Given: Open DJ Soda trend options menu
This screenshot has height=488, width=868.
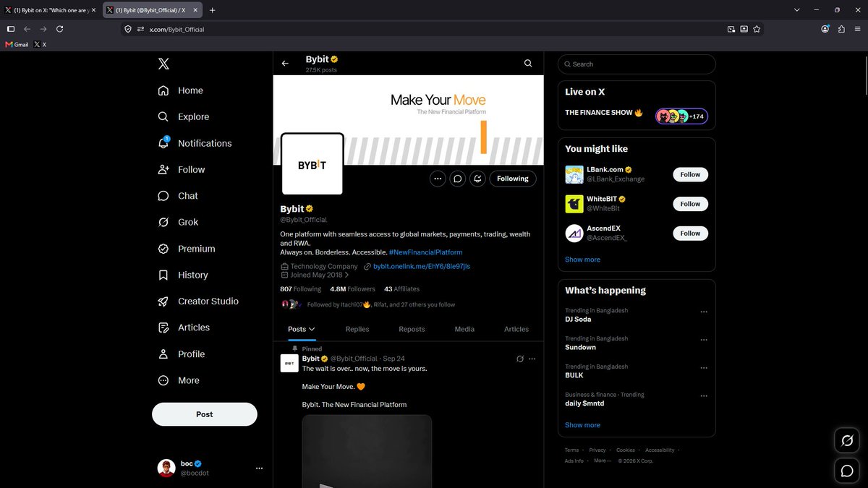Looking at the screenshot, I should click(x=704, y=312).
